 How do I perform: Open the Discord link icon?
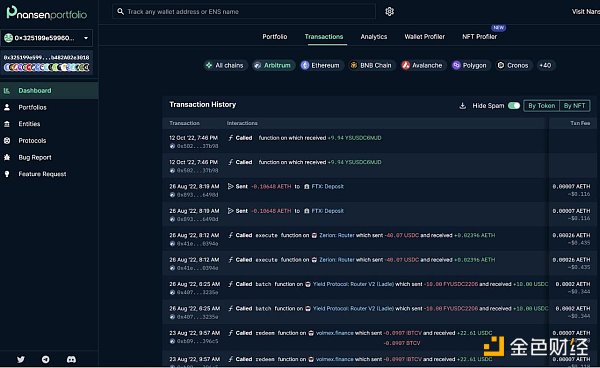click(71, 359)
